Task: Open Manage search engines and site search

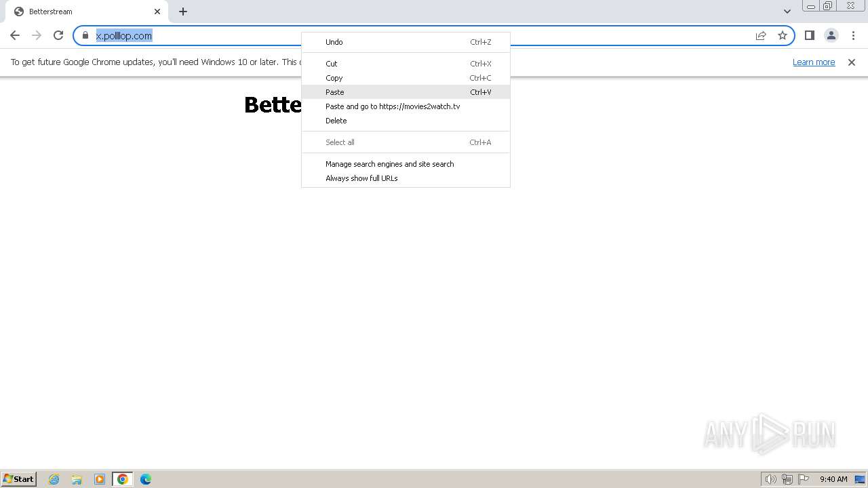Action: point(406,164)
